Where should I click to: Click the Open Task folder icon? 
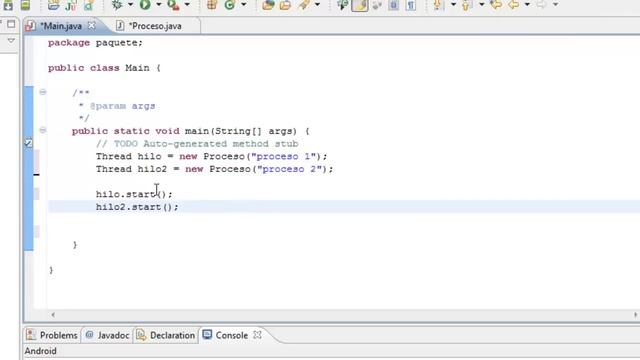(285, 5)
